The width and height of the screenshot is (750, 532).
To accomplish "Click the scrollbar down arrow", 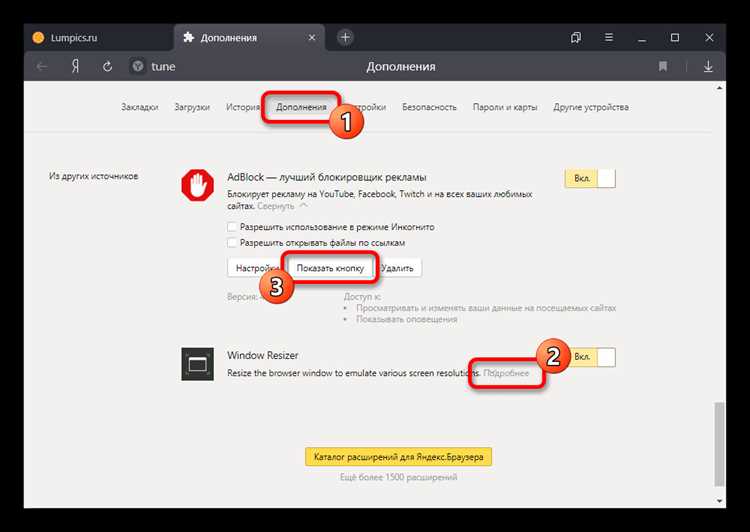I will point(719,501).
